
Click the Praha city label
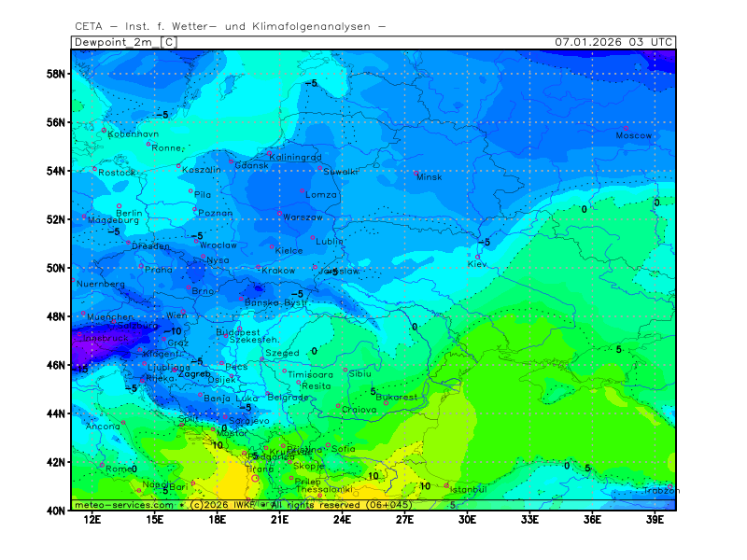pyautogui.click(x=159, y=270)
